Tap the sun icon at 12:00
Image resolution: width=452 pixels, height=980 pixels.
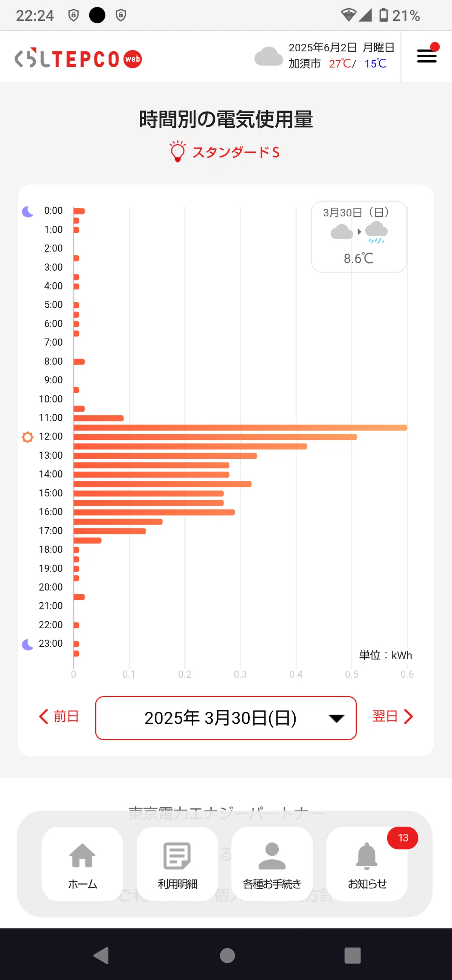tap(27, 437)
